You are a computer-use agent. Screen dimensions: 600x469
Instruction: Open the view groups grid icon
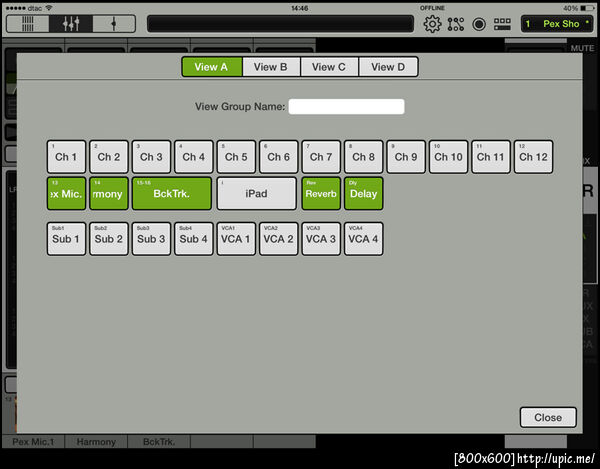(x=502, y=24)
